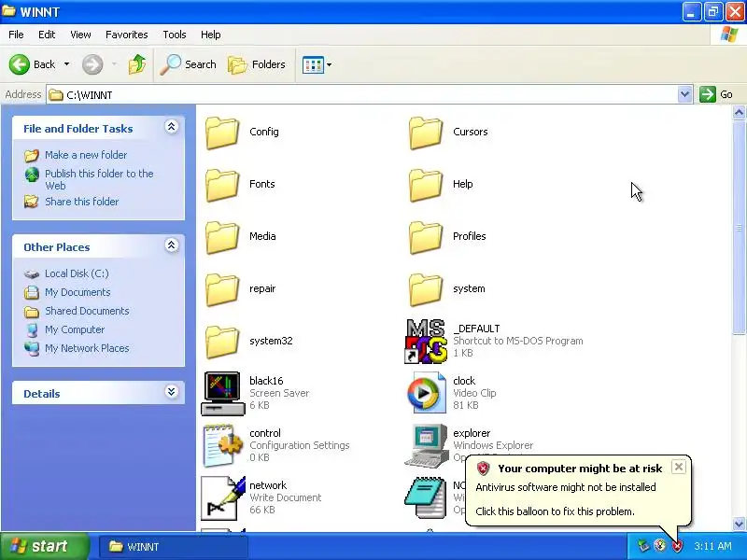Select the system32 folder icon
This screenshot has width=747, height=560.
[x=222, y=343]
